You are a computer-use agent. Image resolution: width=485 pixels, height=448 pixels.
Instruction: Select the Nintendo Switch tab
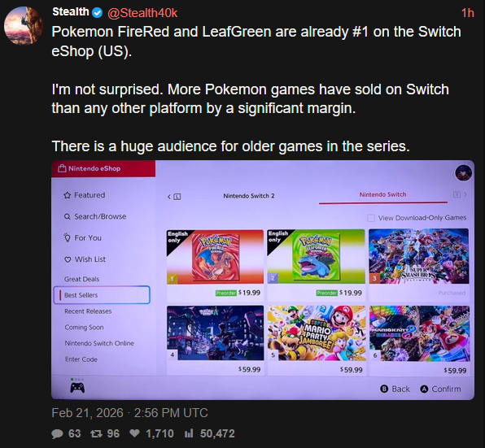click(x=382, y=194)
